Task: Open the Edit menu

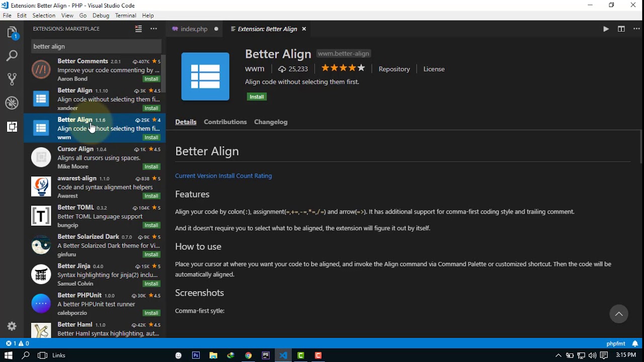Action: click(22, 16)
